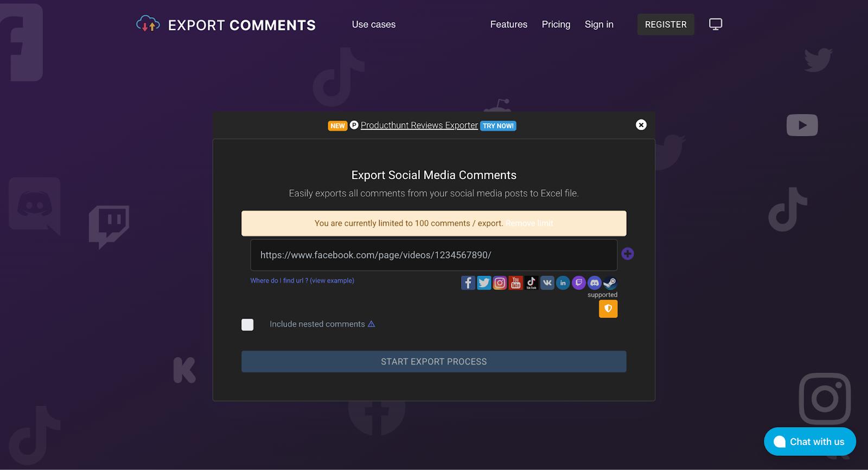The image size is (868, 470).
Task: Open the Producthunt Reviews Exporter link
Action: (419, 125)
